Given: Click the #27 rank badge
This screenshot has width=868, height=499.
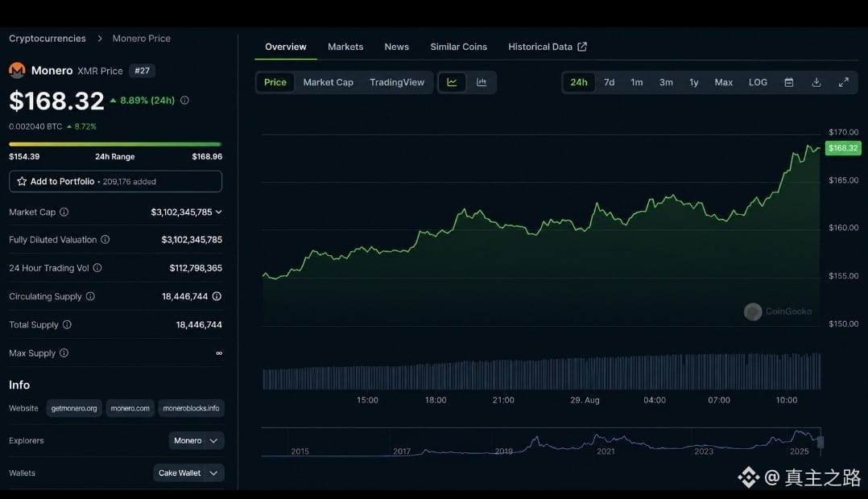Looking at the screenshot, I should point(143,71).
